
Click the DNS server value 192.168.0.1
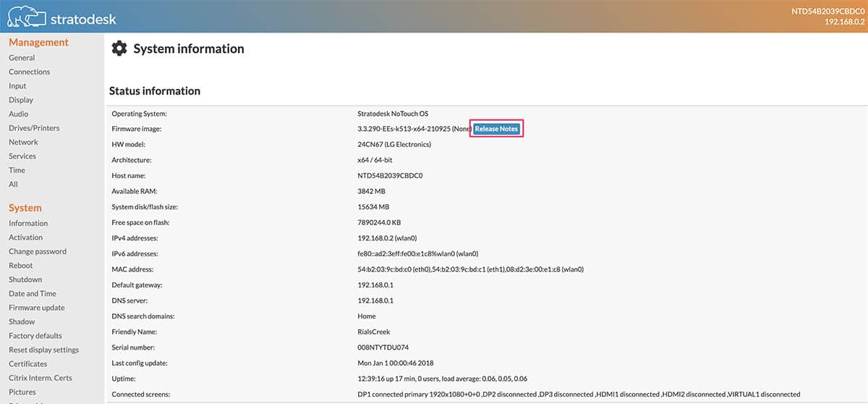click(375, 300)
